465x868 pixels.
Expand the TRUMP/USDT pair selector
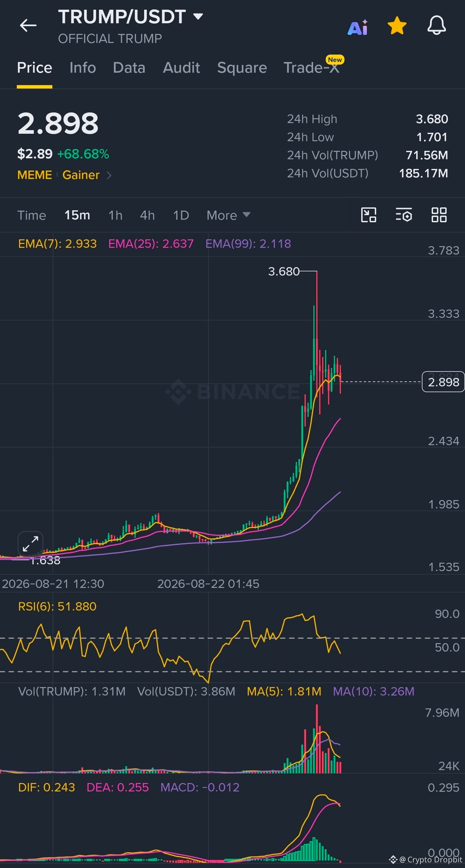(198, 16)
